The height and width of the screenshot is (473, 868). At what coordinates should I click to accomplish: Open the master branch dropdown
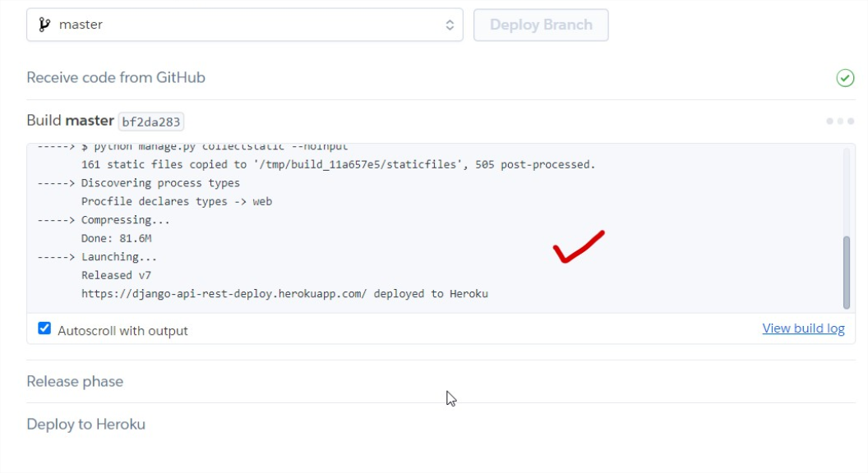[x=244, y=25]
